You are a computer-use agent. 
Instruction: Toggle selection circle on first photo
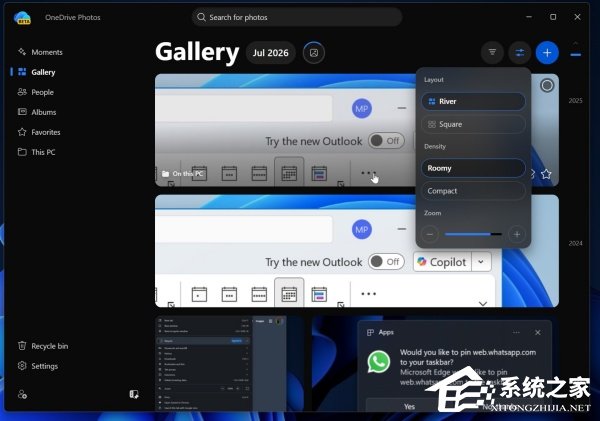(547, 85)
